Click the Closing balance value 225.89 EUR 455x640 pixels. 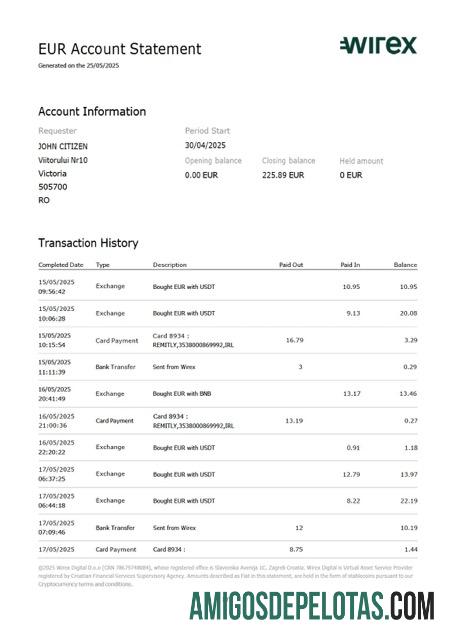click(x=283, y=175)
